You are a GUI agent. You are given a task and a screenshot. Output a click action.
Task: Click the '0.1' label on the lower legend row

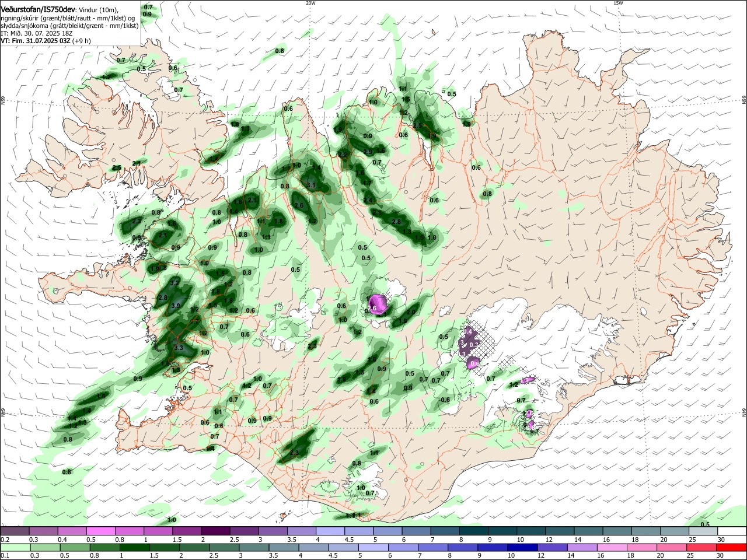coord(5,556)
